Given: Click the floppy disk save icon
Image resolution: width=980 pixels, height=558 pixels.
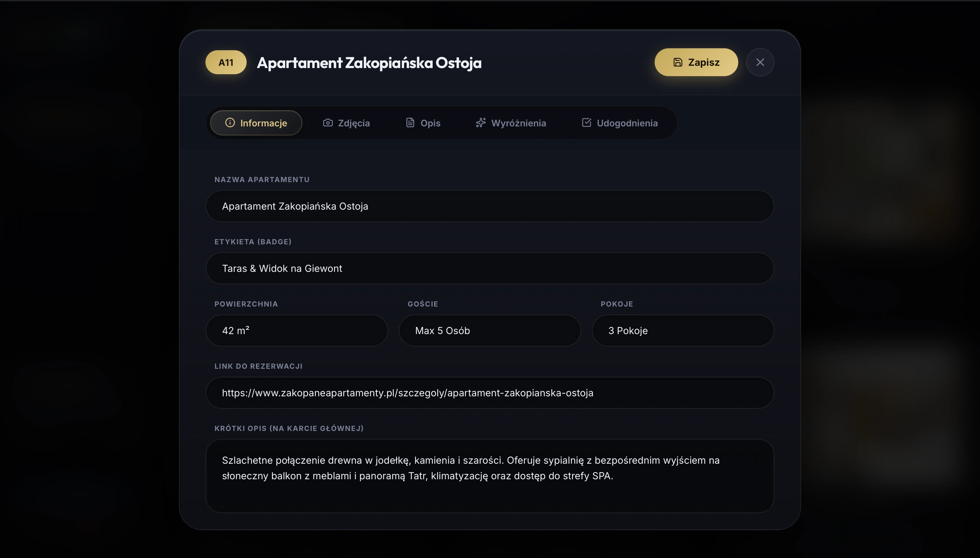Looking at the screenshot, I should [678, 62].
